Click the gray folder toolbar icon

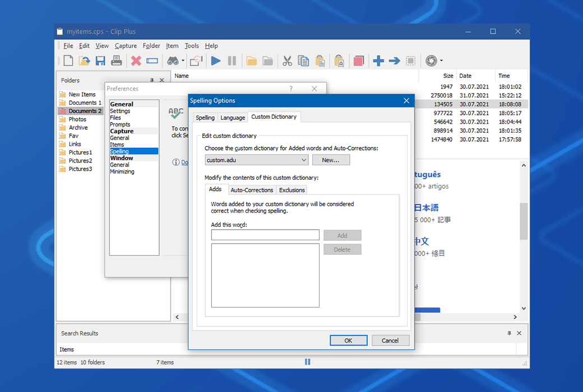coord(268,60)
